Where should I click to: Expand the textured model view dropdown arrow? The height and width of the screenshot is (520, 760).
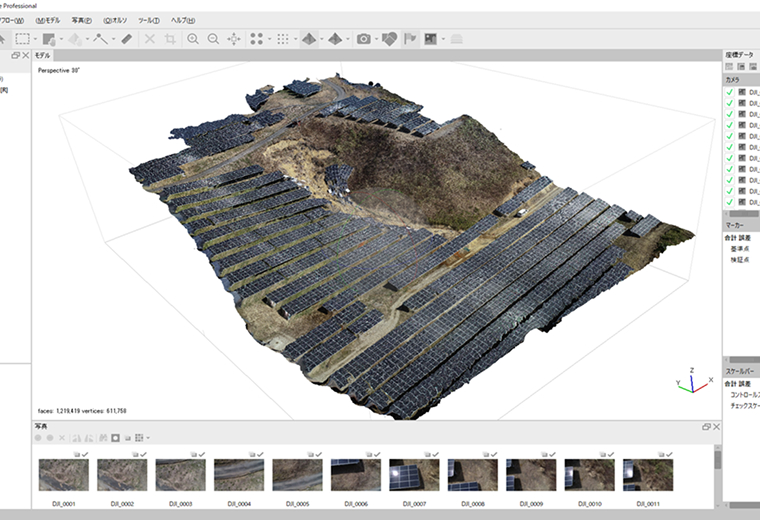click(x=321, y=39)
